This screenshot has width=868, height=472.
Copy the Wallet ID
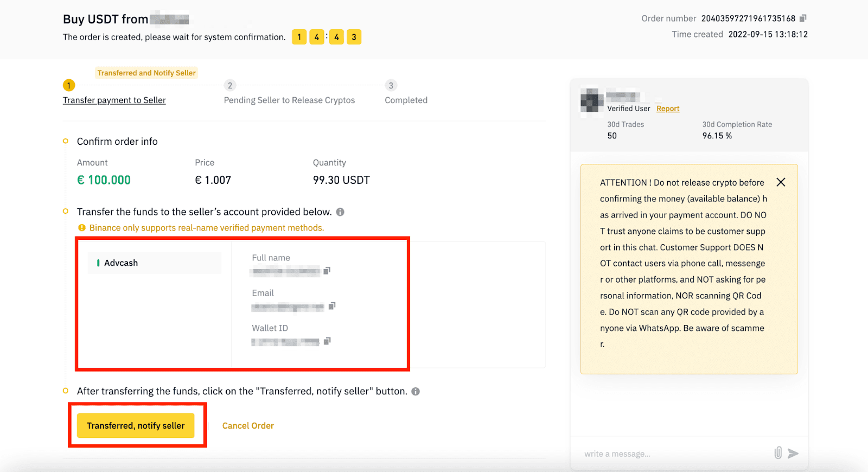[327, 341]
